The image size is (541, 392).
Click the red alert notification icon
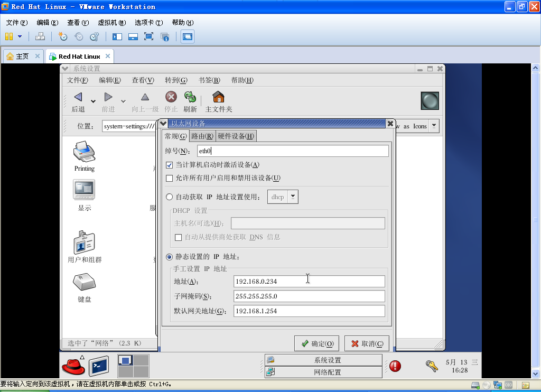click(395, 366)
